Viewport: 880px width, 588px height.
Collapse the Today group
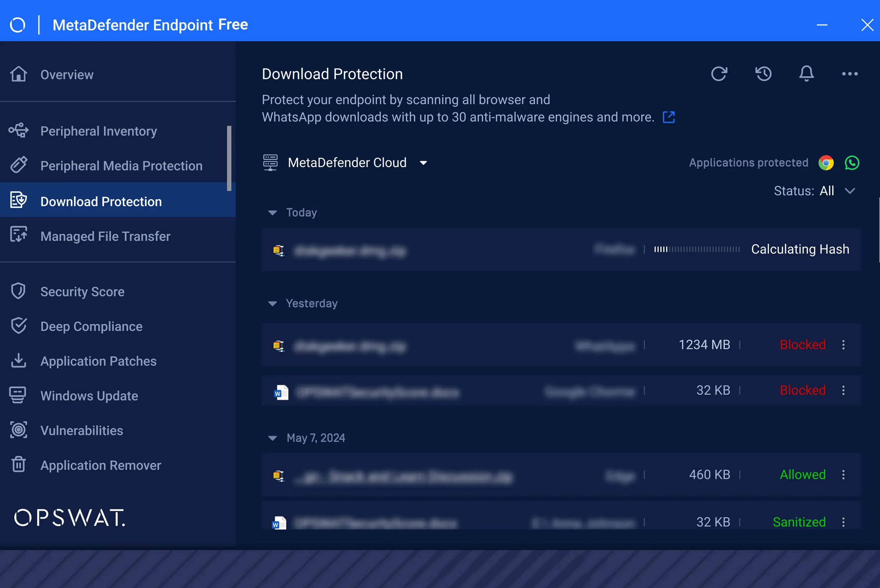coord(273,213)
